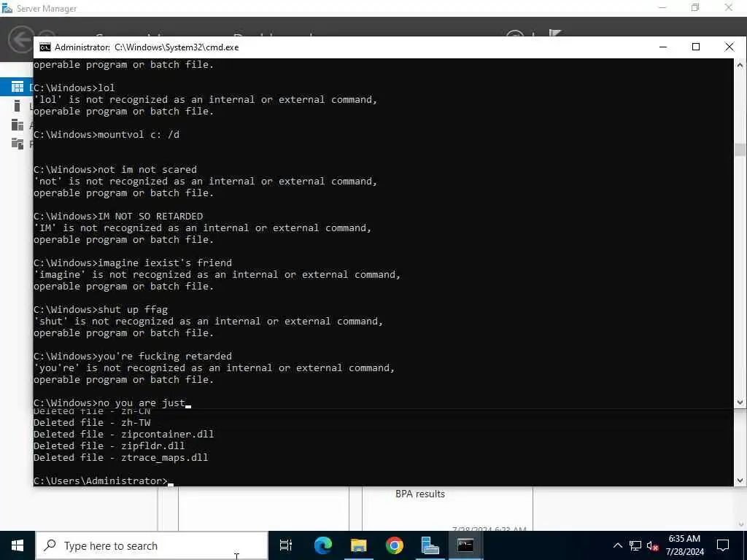Viewport: 747px width, 560px height.
Task: Switch to Server Manager in the taskbar
Action: [430, 545]
